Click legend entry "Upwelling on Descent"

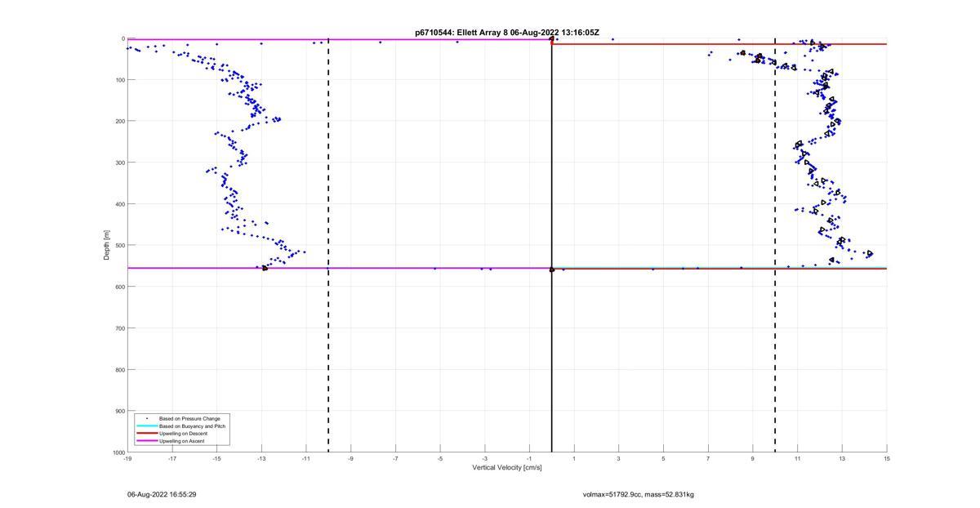[x=183, y=434]
